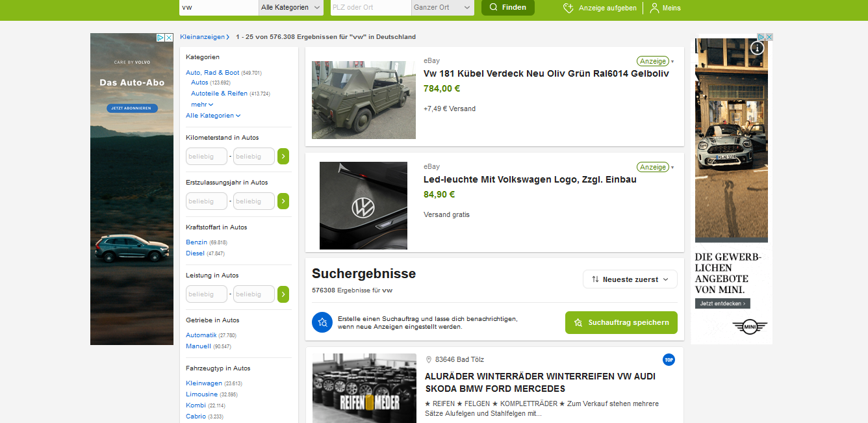
Task: Click the magnifier icon in Finden button
Action: coord(494,7)
